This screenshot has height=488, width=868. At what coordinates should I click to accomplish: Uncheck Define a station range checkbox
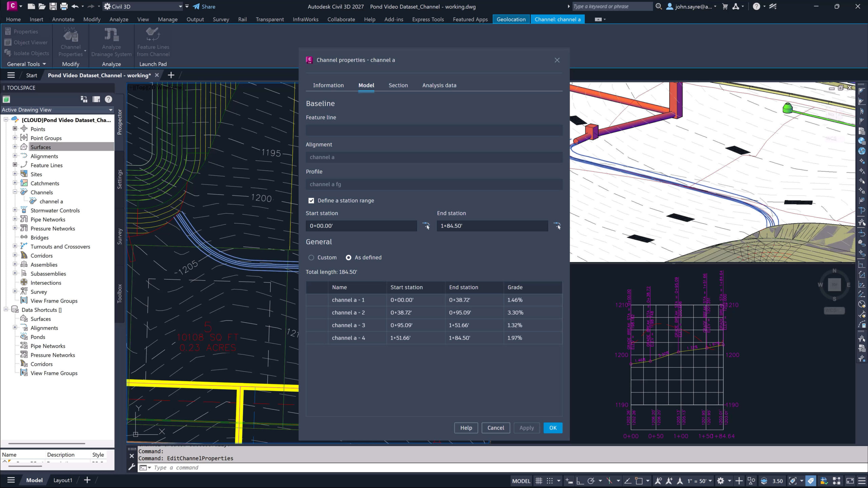311,201
